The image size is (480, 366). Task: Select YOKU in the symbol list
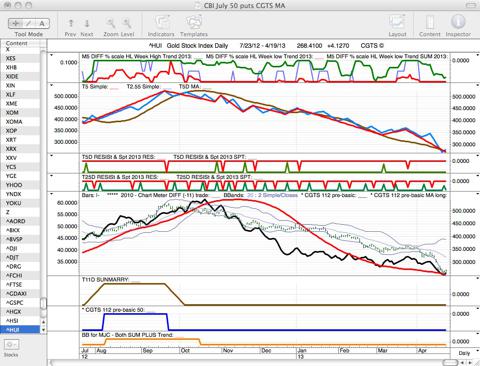21,203
